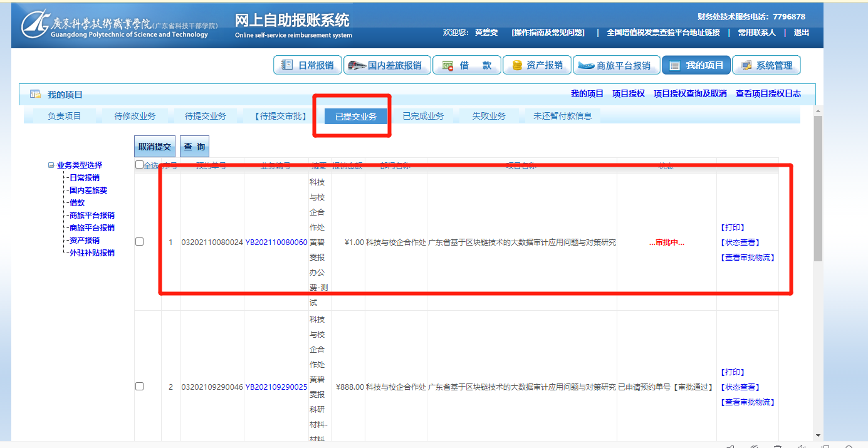Check the box for row 1 (YB202110080060)
Viewport: 868px width, 448px height.
[x=140, y=242]
